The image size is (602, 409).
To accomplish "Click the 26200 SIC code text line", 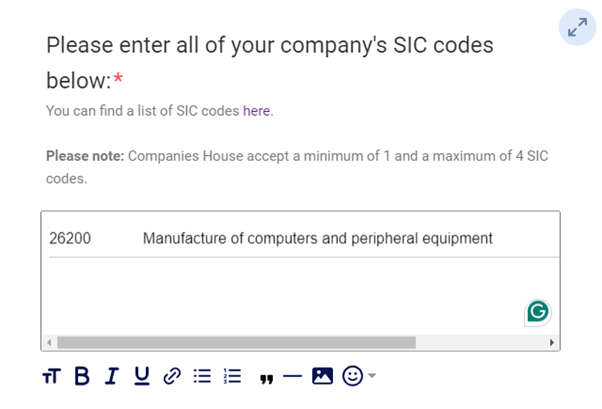I will click(270, 239).
